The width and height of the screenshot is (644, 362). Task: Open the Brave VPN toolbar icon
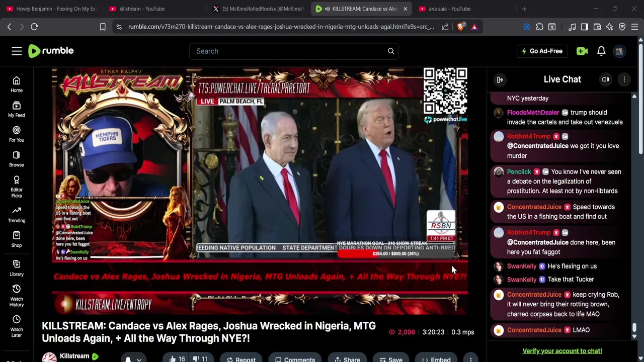[x=622, y=27]
